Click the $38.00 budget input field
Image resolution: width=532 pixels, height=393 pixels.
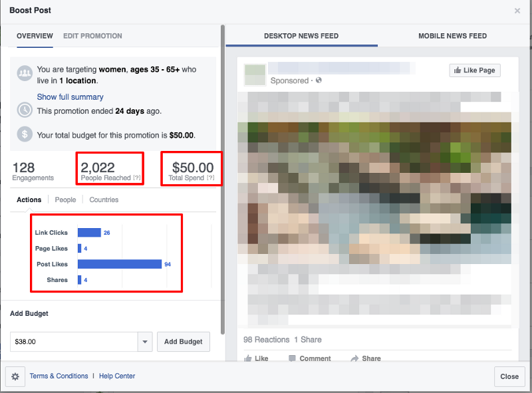[x=74, y=342]
